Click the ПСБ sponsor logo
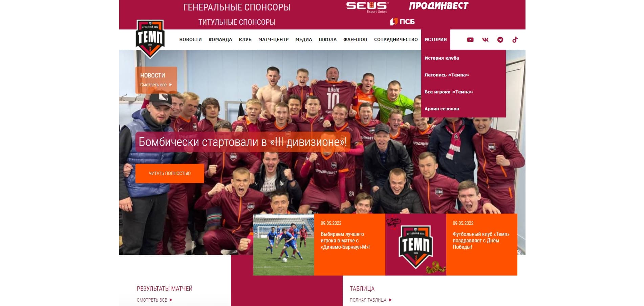Viewport: 644px width, 306px height. [402, 22]
